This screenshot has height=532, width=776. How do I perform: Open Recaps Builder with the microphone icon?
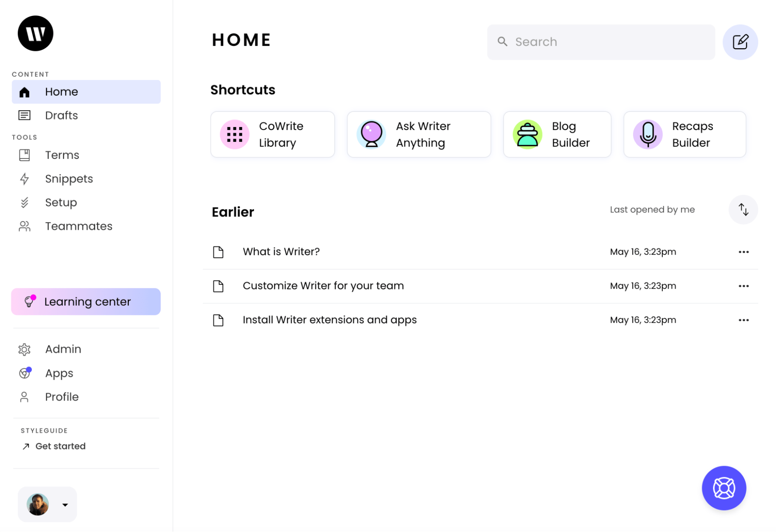pos(648,134)
